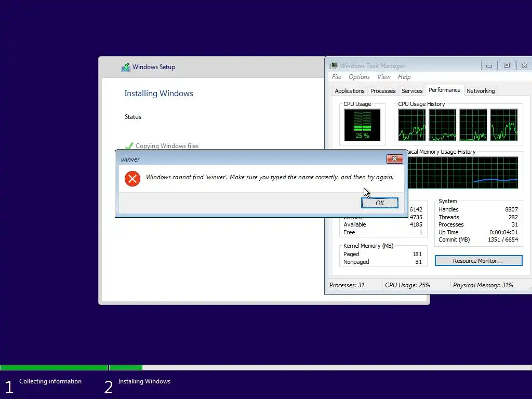Click the Threads value 282
The image size is (532, 399).
click(513, 217)
